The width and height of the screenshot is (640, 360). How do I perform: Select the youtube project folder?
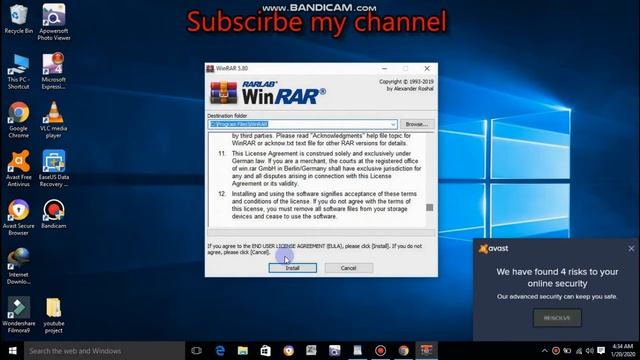click(53, 315)
